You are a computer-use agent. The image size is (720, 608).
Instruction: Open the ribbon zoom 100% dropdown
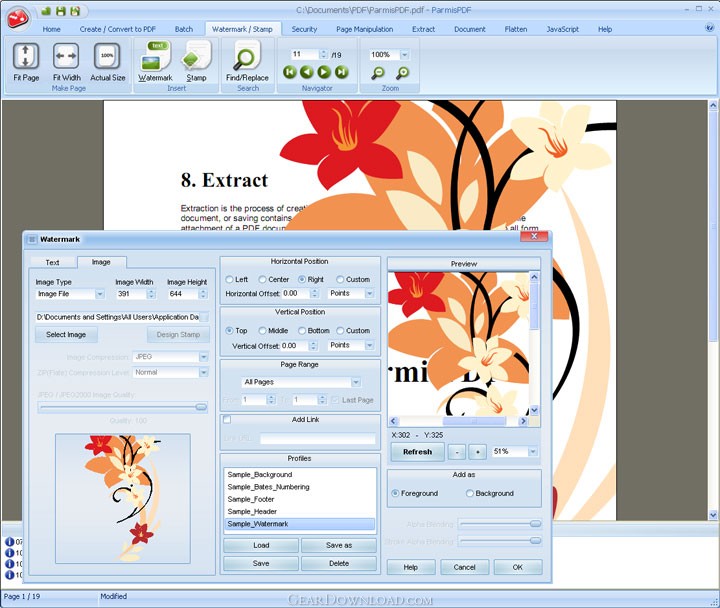404,55
